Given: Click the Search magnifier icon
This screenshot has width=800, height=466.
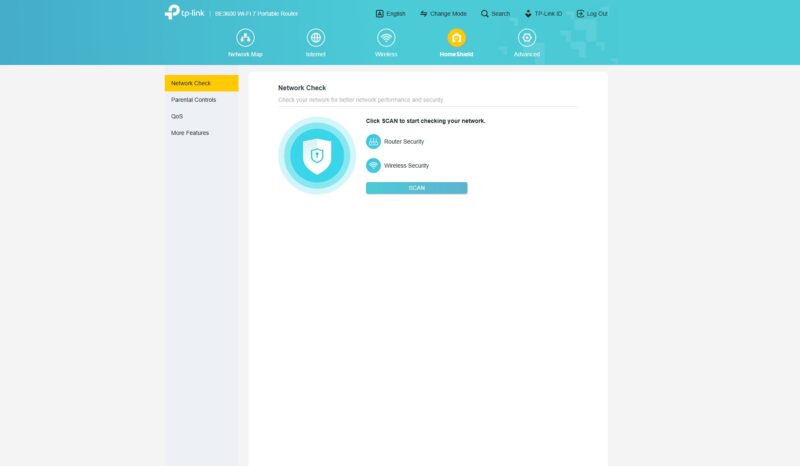Looking at the screenshot, I should [484, 14].
